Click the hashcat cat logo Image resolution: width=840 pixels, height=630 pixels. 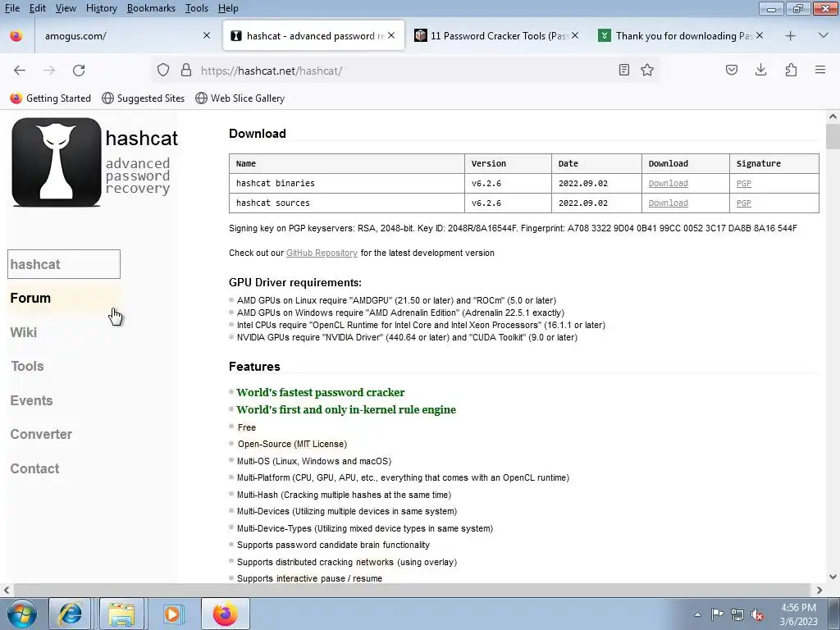tap(57, 162)
